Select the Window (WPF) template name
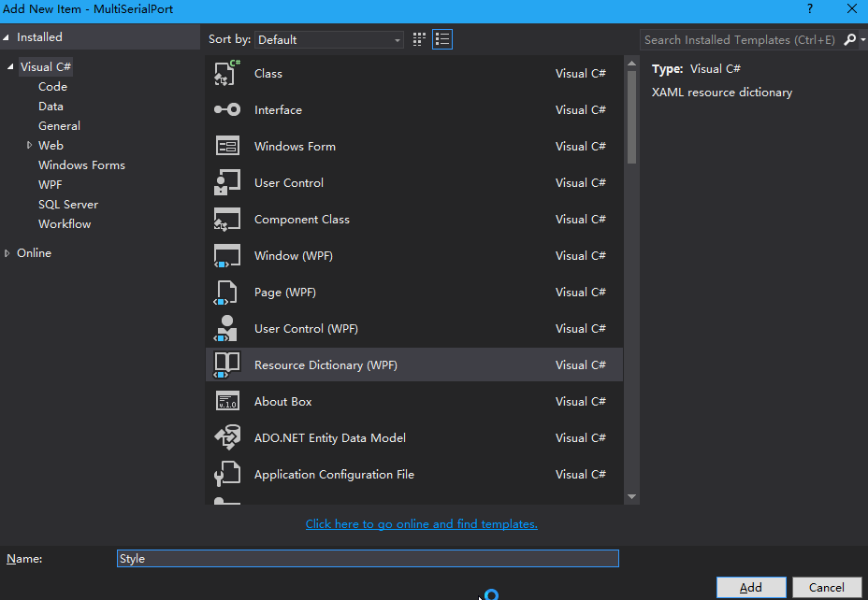 294,256
